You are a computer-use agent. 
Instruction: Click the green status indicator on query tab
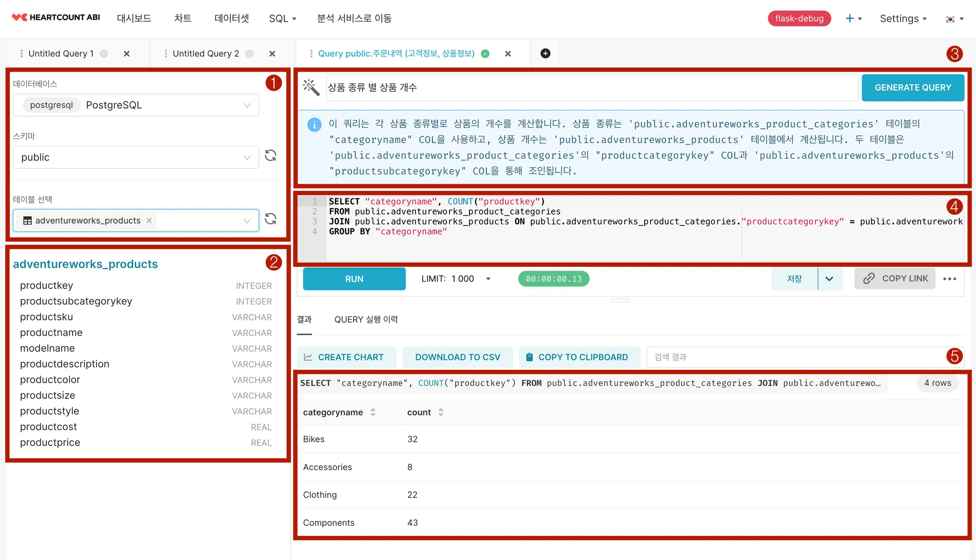[x=485, y=53]
